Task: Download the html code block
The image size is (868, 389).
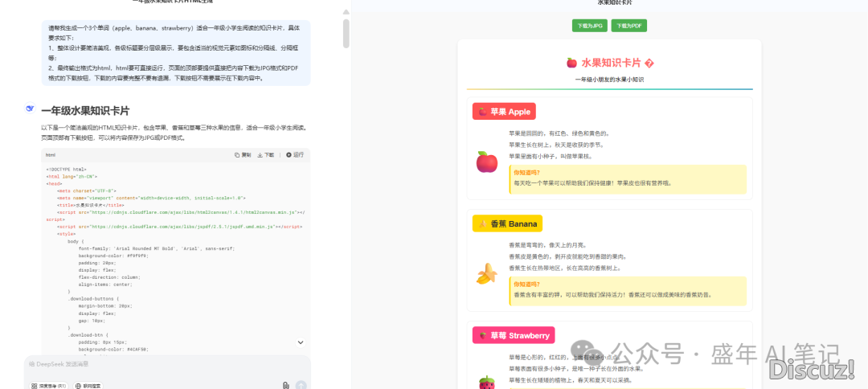Action: [266, 155]
